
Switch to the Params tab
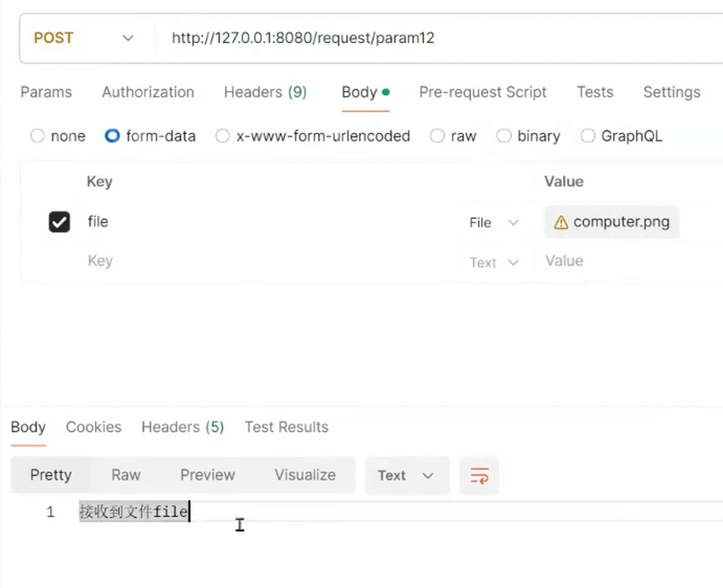(x=46, y=92)
